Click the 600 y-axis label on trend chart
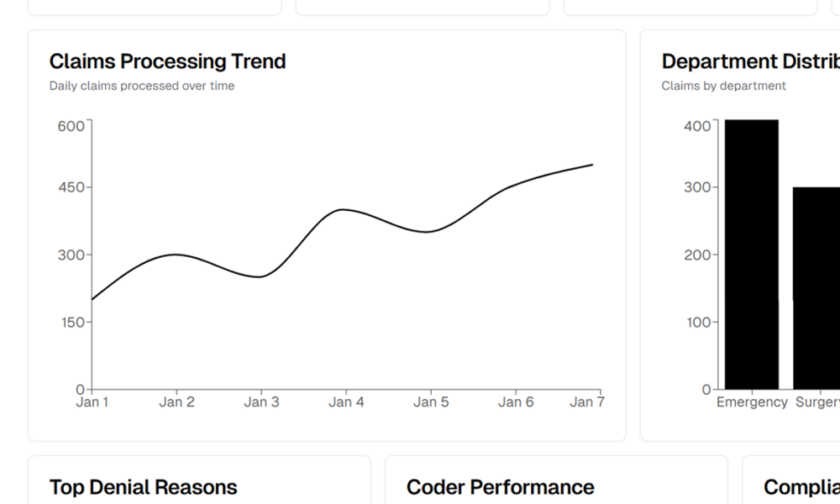 click(71, 126)
